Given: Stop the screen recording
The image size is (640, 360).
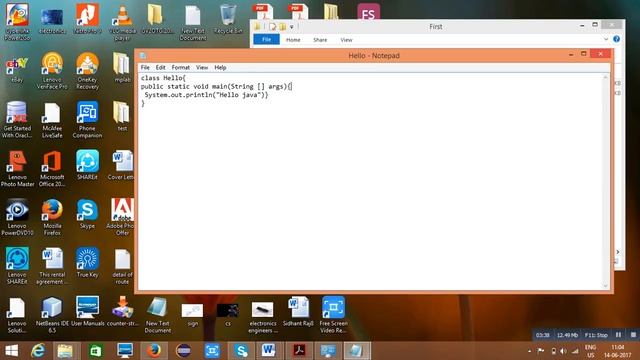Looking at the screenshot, I should (x=633, y=335).
